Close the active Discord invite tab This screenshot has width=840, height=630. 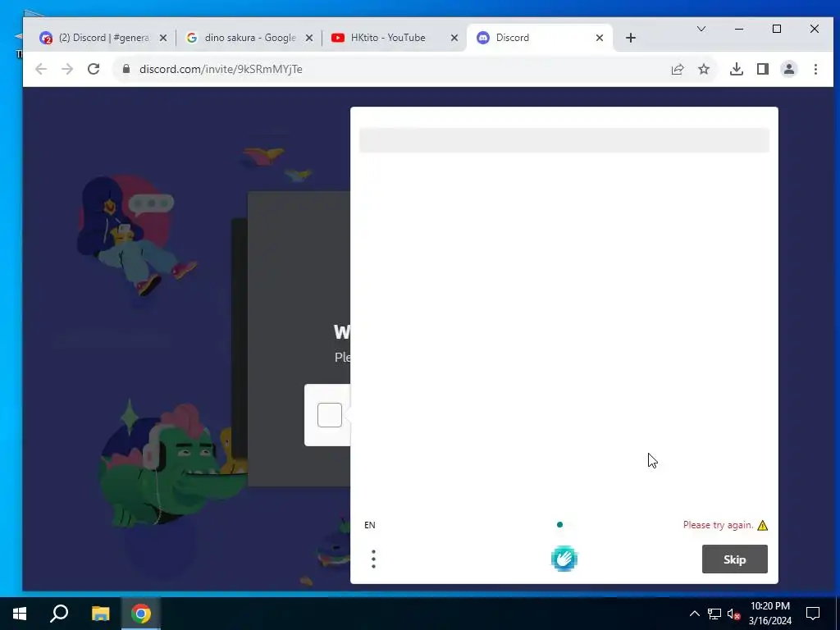600,38
